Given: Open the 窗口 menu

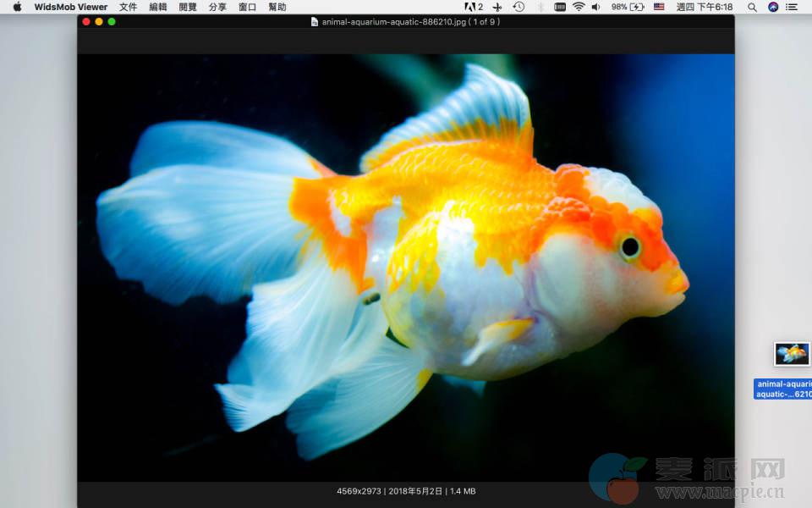Looking at the screenshot, I should tap(247, 7).
